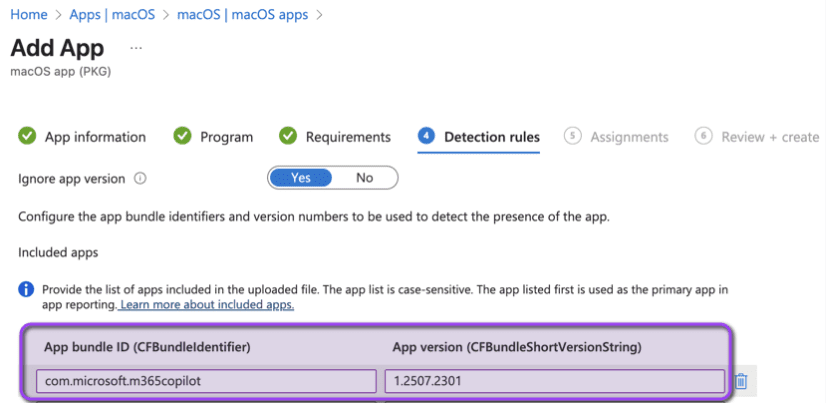Set Ignore app version to Yes
Screen dimensions: 828x403
(x=301, y=178)
